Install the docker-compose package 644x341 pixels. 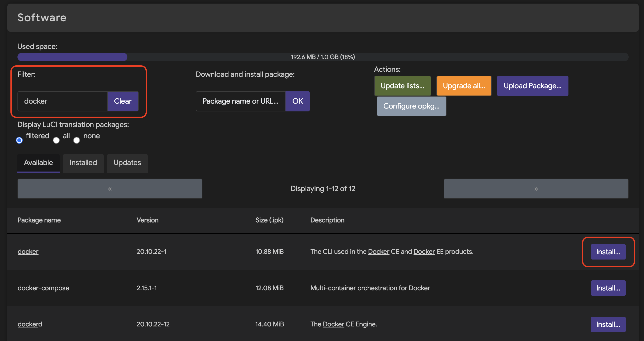tap(608, 288)
